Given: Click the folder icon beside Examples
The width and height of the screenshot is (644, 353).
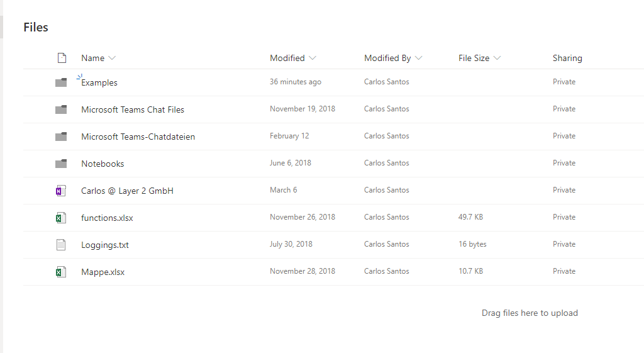Looking at the screenshot, I should point(61,82).
